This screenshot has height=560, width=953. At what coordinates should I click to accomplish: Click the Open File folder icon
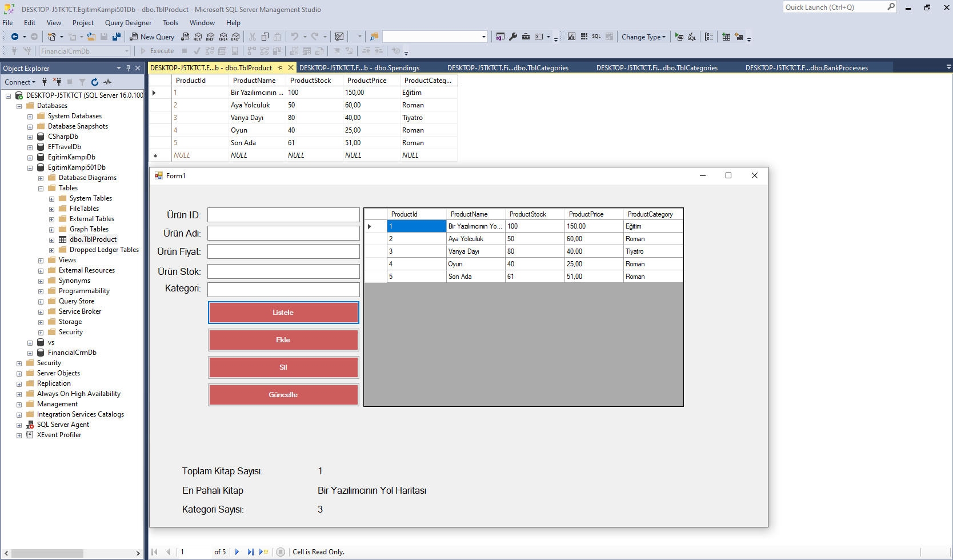pyautogui.click(x=91, y=37)
